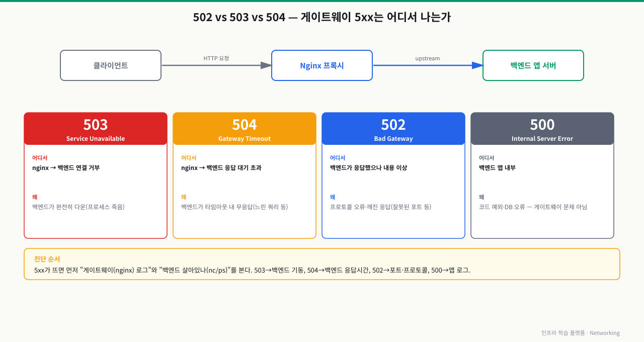Click the '어디서' label in 503 card
Image resolution: width=644 pixels, height=342 pixels.
[40, 158]
